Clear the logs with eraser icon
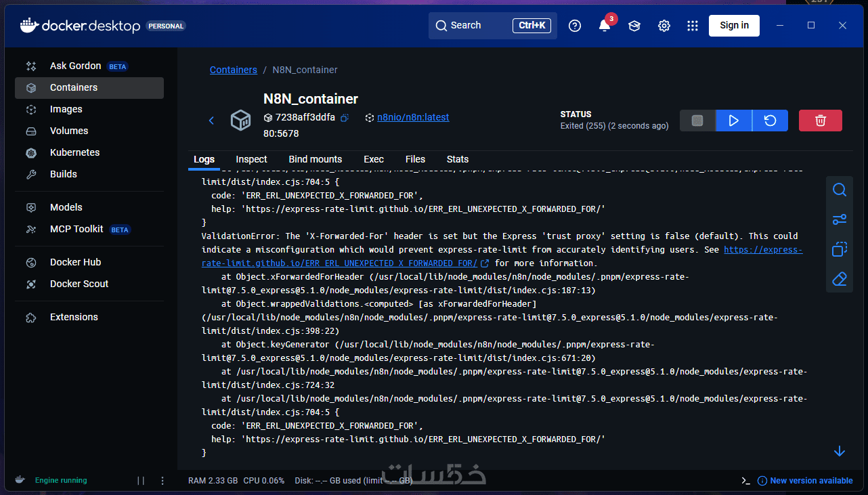Image resolution: width=868 pixels, height=495 pixels. pos(840,279)
